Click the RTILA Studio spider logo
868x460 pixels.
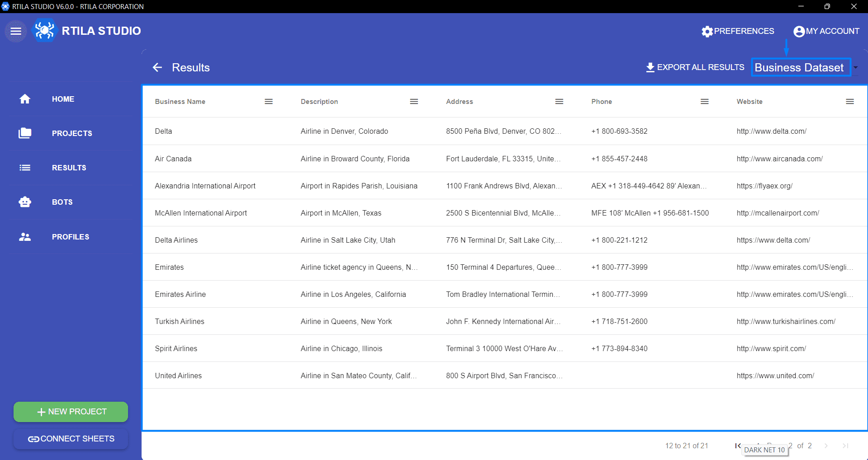point(44,31)
